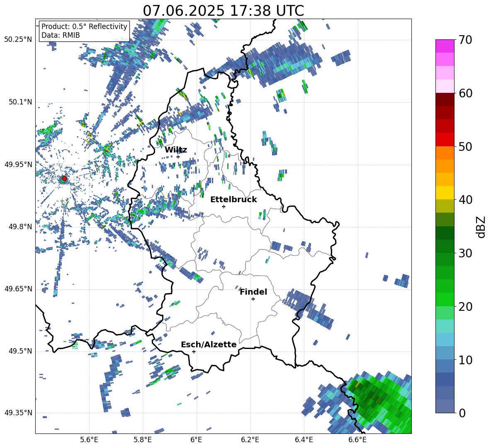Click the 'Data: RMIB' text
Image resolution: width=491 pixels, height=448 pixels.
tap(61, 35)
